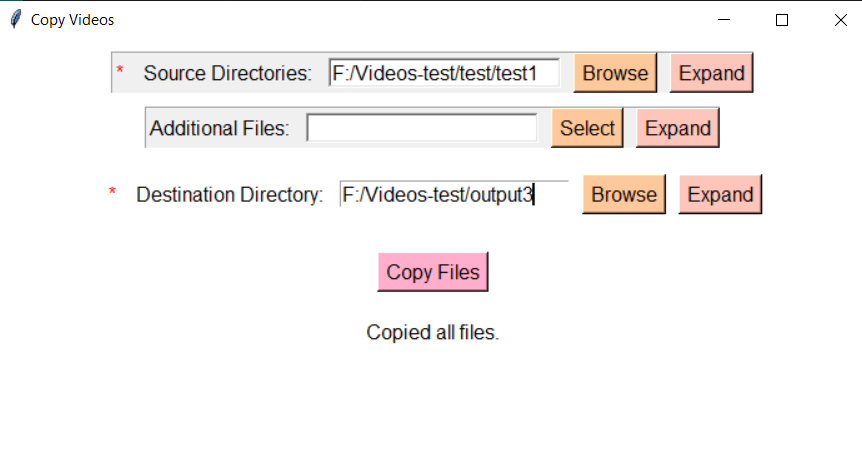Click the Destination Directory label
The image size is (862, 467).
(x=230, y=194)
